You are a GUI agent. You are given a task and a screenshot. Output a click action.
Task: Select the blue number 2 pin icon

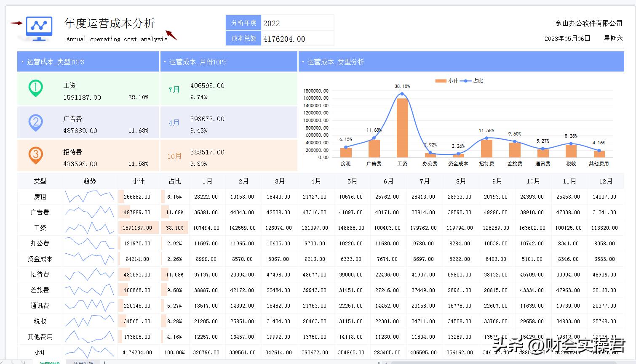coord(35,122)
